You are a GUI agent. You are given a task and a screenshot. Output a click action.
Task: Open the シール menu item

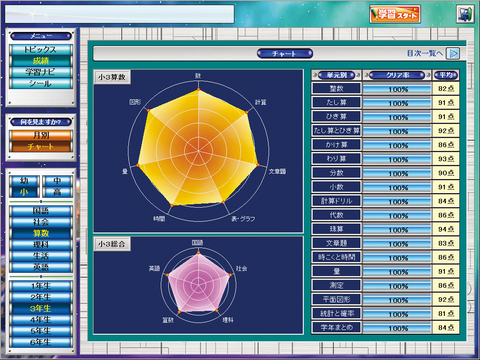(x=41, y=84)
